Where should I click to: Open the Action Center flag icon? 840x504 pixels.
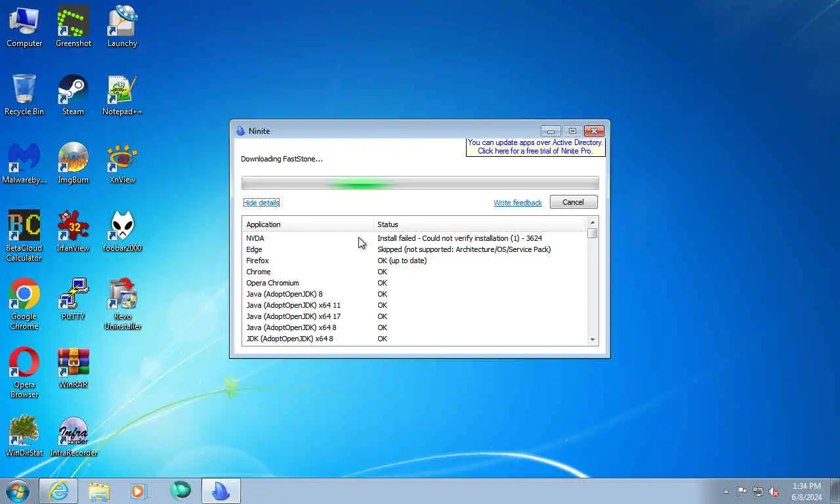pos(742,492)
